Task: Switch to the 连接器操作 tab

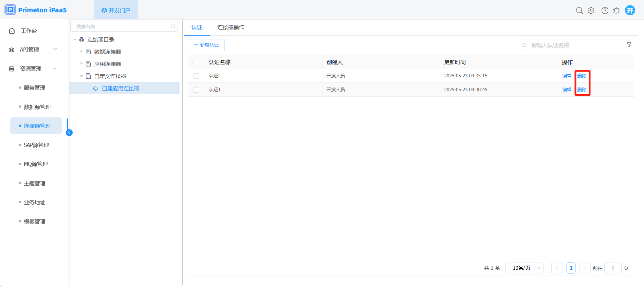Action: pyautogui.click(x=231, y=27)
